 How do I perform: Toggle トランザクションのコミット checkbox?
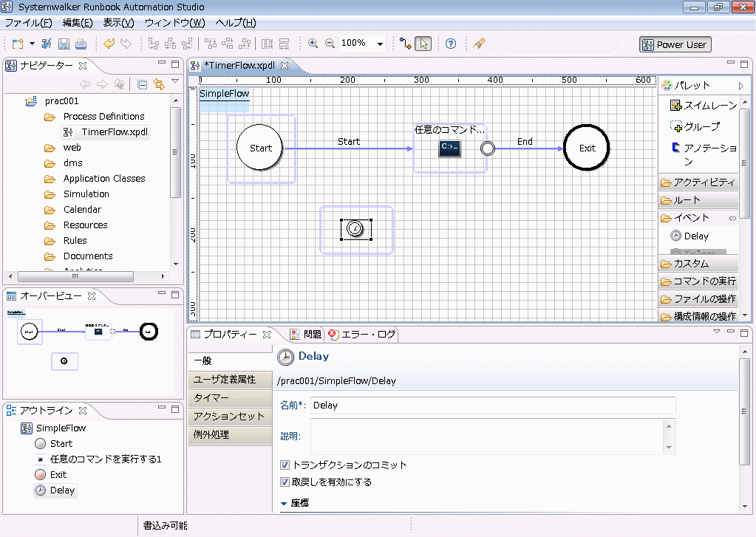[x=285, y=465]
